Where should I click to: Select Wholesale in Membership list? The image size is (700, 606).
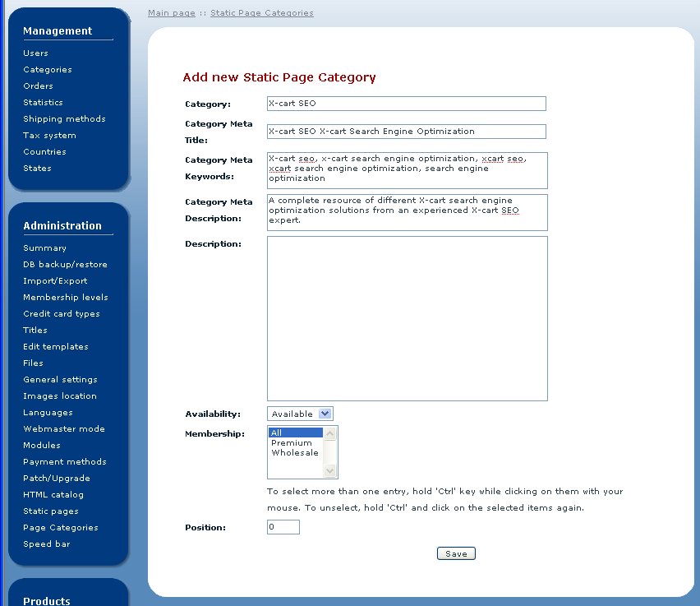295,453
